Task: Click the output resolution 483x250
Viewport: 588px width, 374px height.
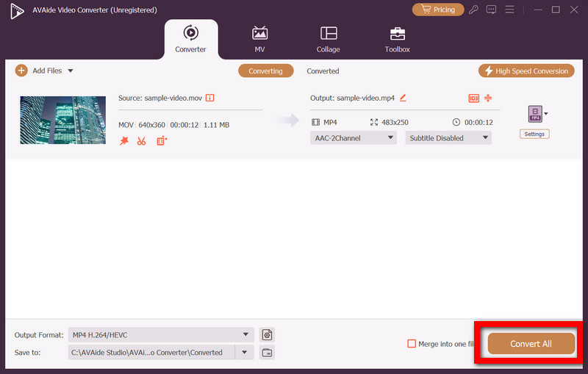Action: point(395,122)
